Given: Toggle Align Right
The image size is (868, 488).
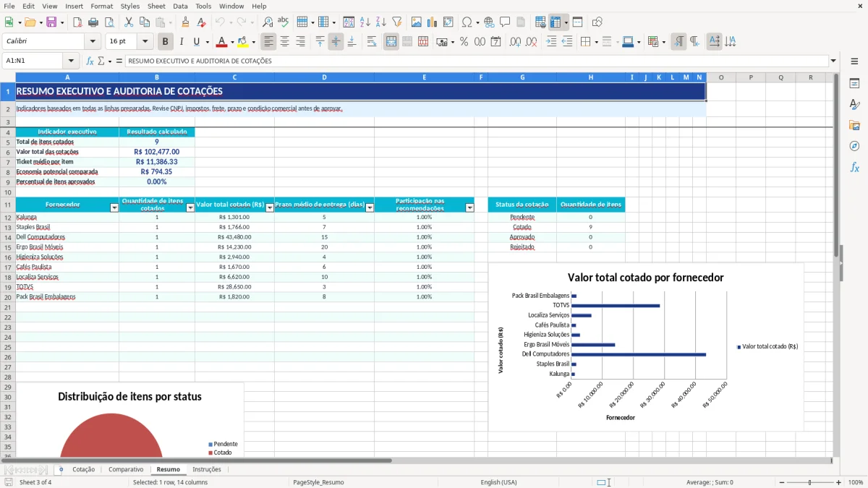Looking at the screenshot, I should coord(301,42).
